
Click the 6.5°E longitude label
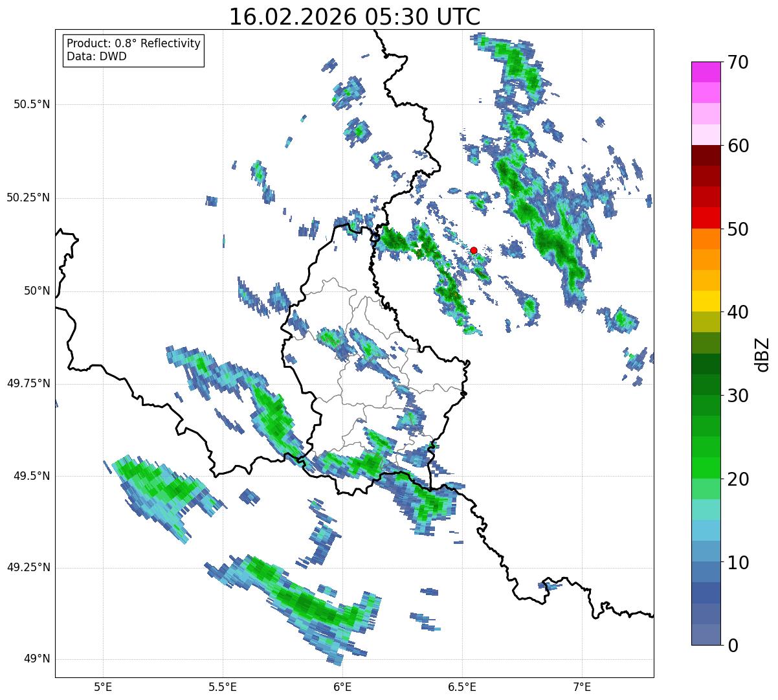(x=462, y=687)
